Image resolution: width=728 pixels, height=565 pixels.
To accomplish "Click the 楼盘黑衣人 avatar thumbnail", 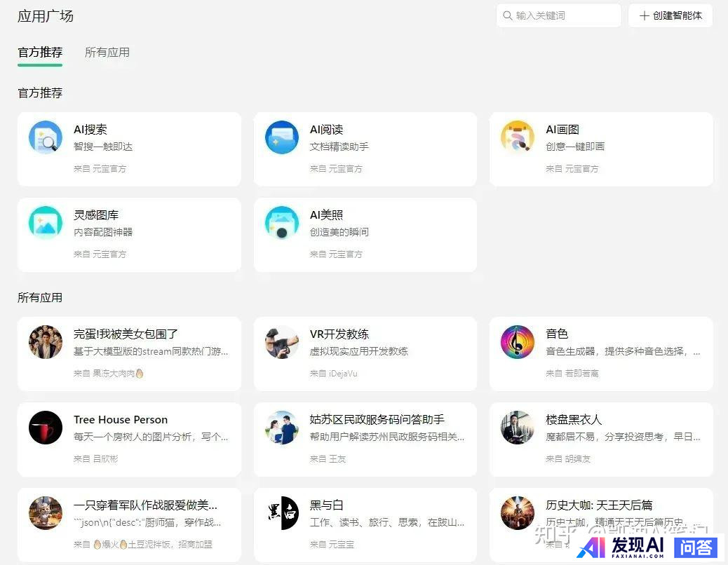I will [x=518, y=428].
